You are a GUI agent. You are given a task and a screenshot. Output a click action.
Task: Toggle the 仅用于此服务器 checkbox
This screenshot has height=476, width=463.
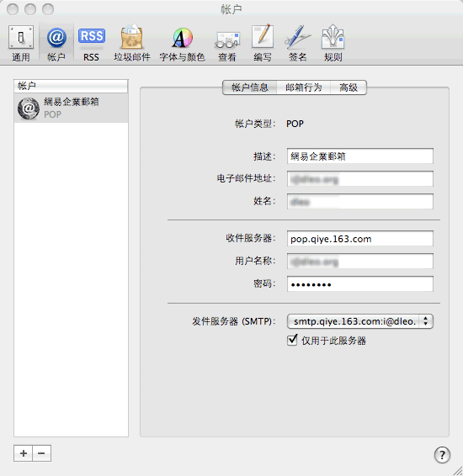[x=292, y=340]
